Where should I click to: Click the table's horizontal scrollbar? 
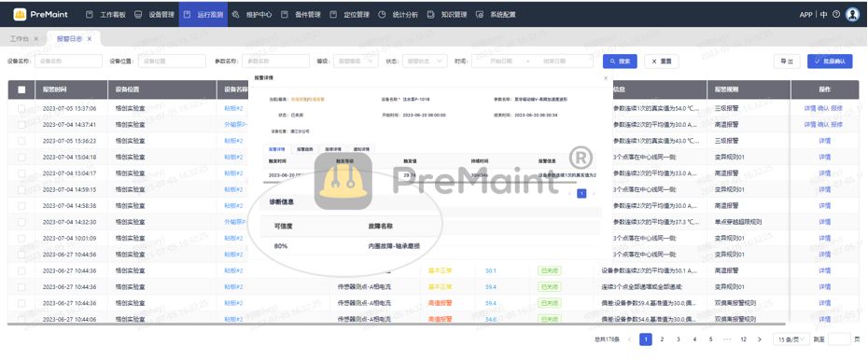coord(397,324)
